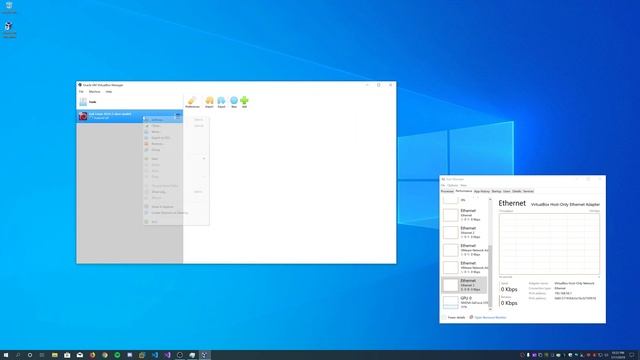640x360 pixels.
Task: Choose Clone in the VM context menu
Action: [x=176, y=126]
